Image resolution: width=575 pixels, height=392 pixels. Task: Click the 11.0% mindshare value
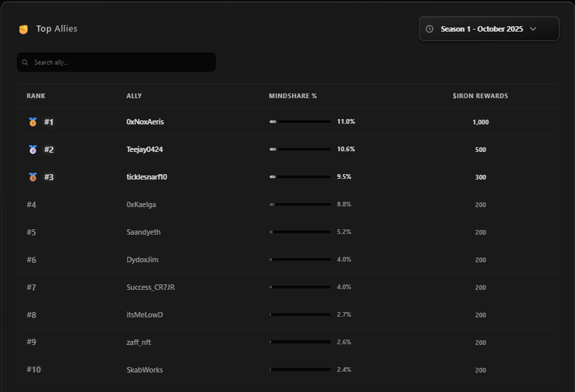coord(346,122)
